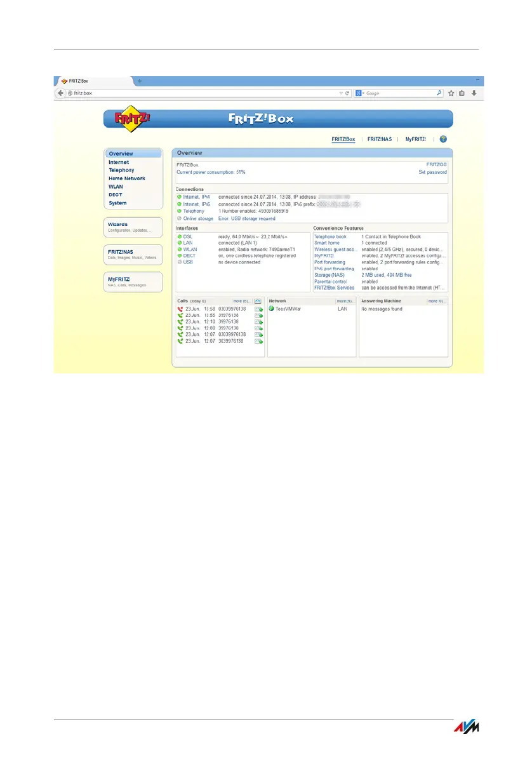
Task: Click the add-contact icon for 13:58 call
Action: tap(259, 309)
